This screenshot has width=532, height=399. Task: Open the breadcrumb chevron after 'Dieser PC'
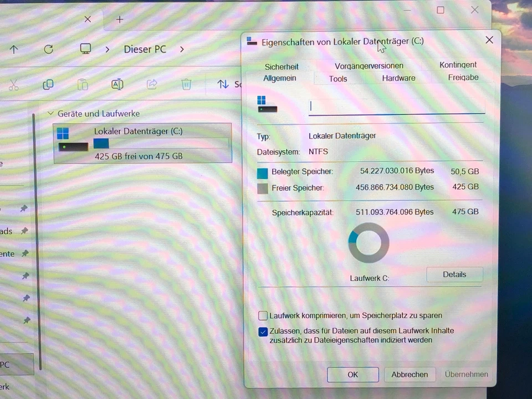(182, 49)
